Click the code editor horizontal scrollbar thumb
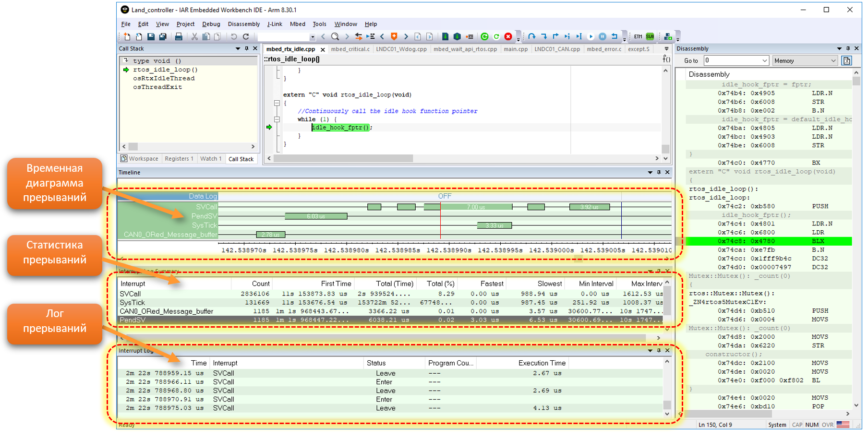The height and width of the screenshot is (438, 868). 343,158
